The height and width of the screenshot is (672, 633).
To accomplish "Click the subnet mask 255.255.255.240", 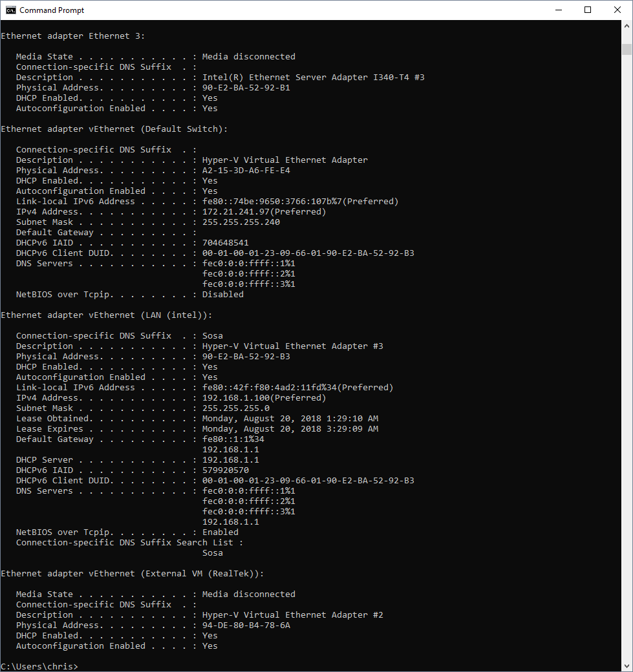I will [x=241, y=222].
